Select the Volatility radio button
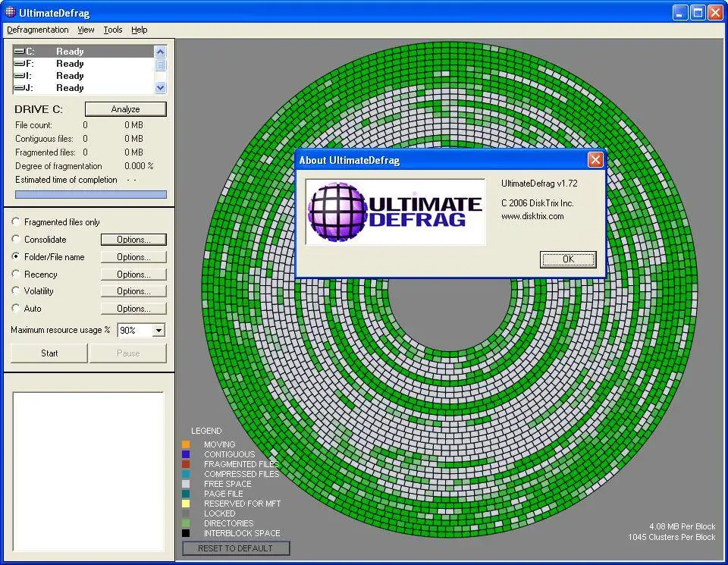Screen dimensions: 728x565 pyautogui.click(x=16, y=290)
